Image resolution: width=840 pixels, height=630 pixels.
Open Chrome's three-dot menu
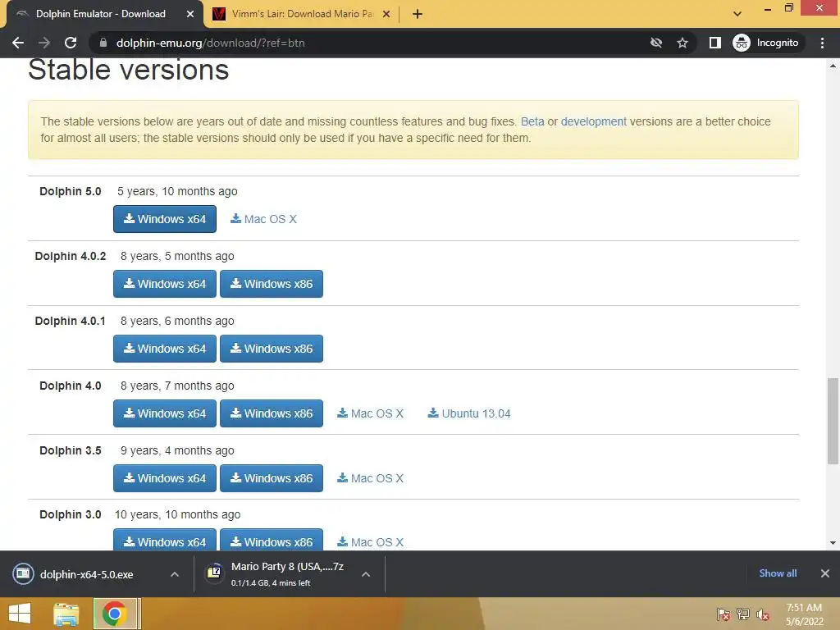[x=822, y=43]
